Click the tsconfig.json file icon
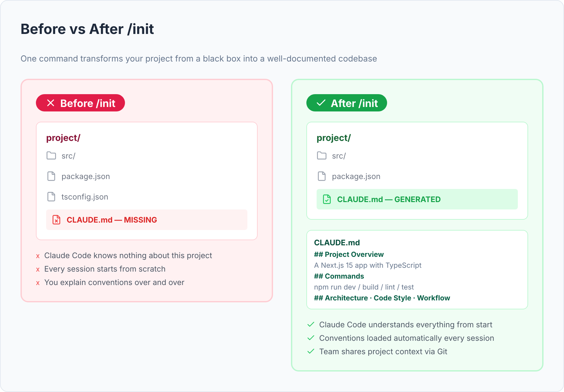This screenshot has width=564, height=392. coord(51,197)
